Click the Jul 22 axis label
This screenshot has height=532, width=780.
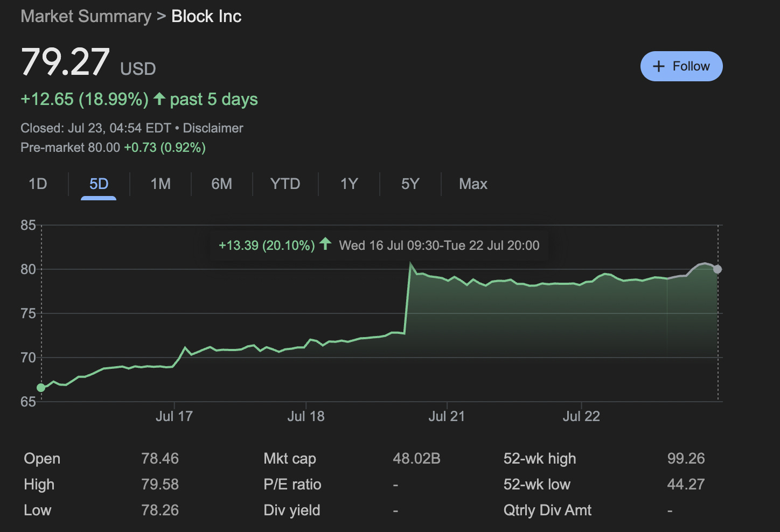click(581, 416)
